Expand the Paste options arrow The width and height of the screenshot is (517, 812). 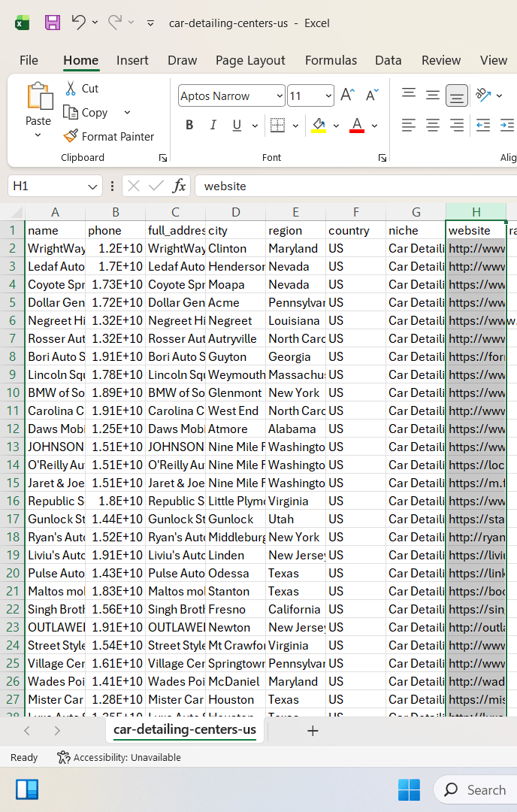(38, 135)
